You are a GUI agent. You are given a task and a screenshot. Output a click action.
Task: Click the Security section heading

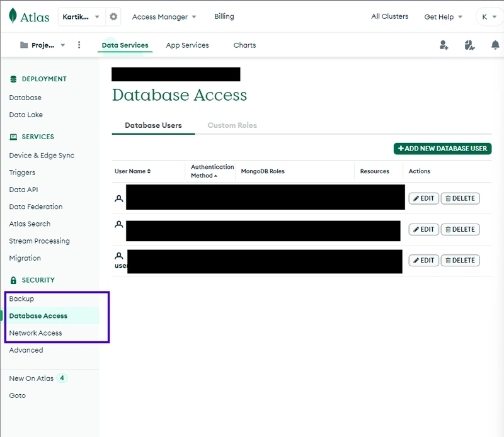[x=38, y=280]
